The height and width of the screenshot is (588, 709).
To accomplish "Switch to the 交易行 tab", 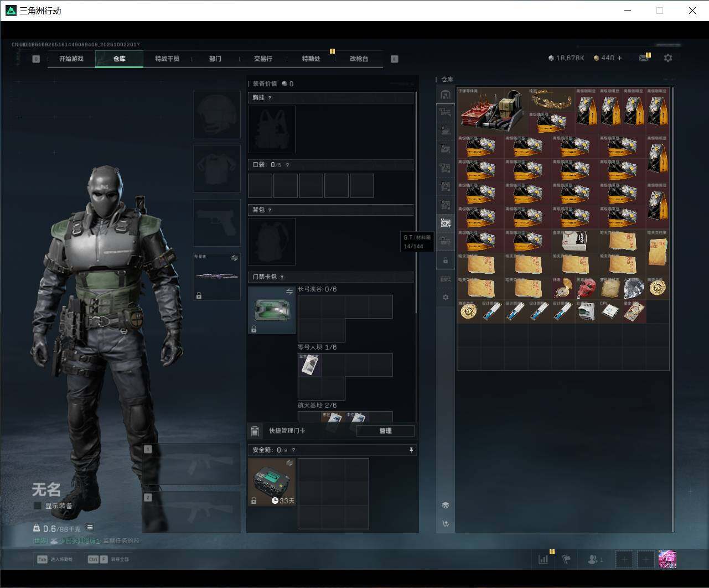I will pyautogui.click(x=263, y=59).
